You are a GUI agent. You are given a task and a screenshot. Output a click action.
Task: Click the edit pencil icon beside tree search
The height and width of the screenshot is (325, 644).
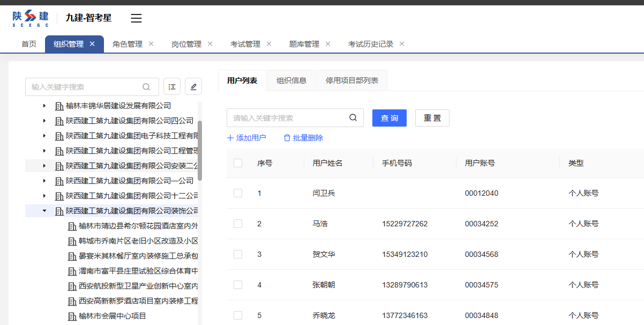(x=193, y=86)
